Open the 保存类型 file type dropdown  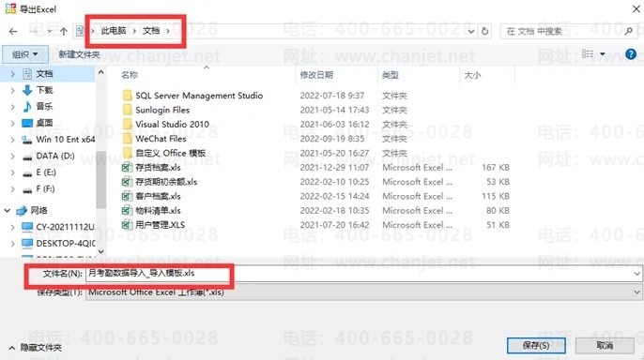coord(636,292)
